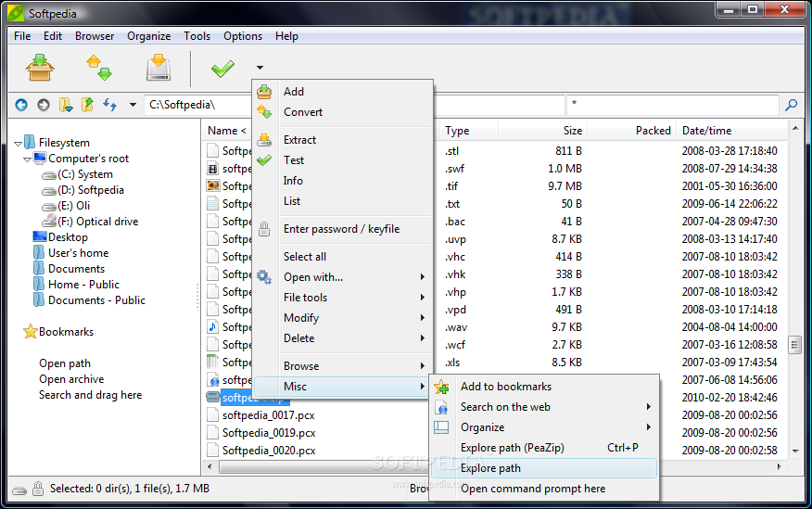
Task: Collapse the Filesystem tree node
Action: pyautogui.click(x=19, y=144)
